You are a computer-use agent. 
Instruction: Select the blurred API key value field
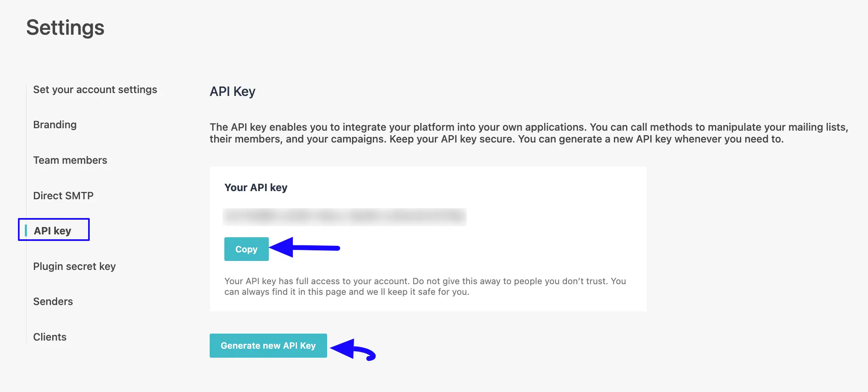345,215
